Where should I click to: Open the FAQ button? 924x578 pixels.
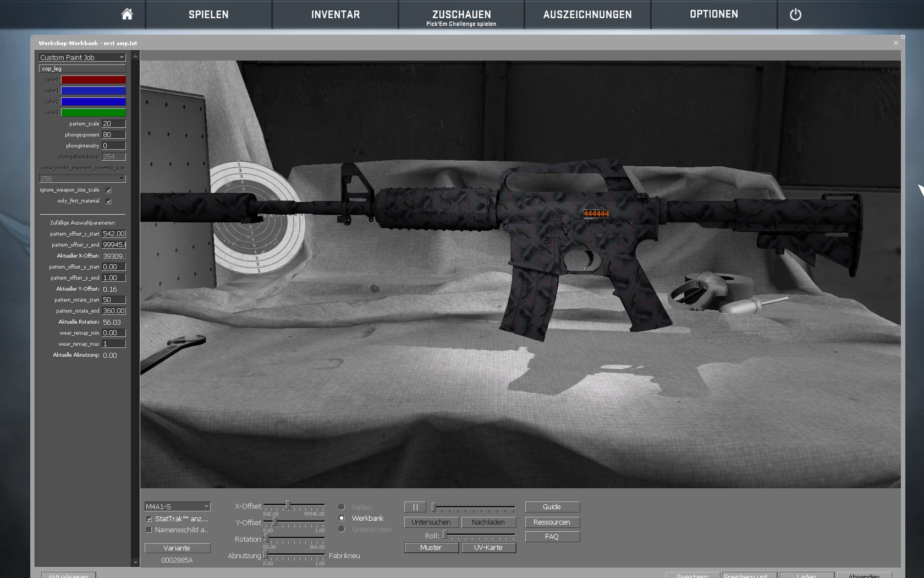[x=552, y=537]
